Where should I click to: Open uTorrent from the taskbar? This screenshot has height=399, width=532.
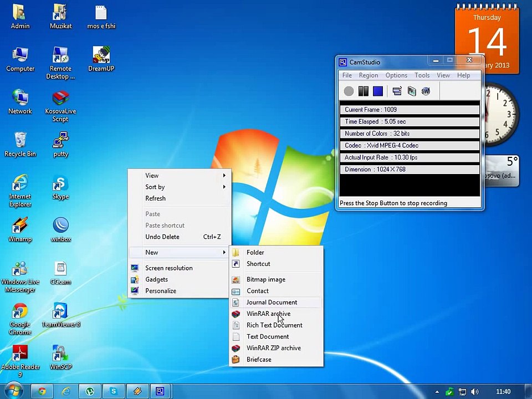pyautogui.click(x=90, y=392)
